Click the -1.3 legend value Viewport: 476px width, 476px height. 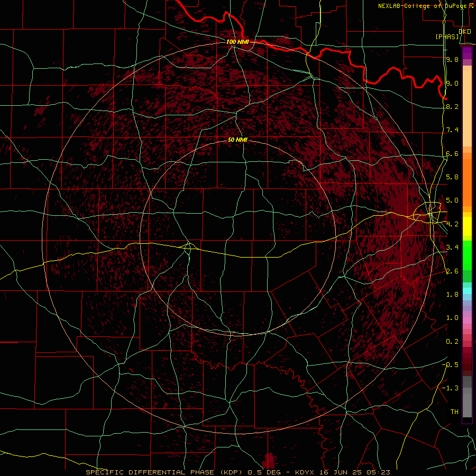click(x=450, y=388)
